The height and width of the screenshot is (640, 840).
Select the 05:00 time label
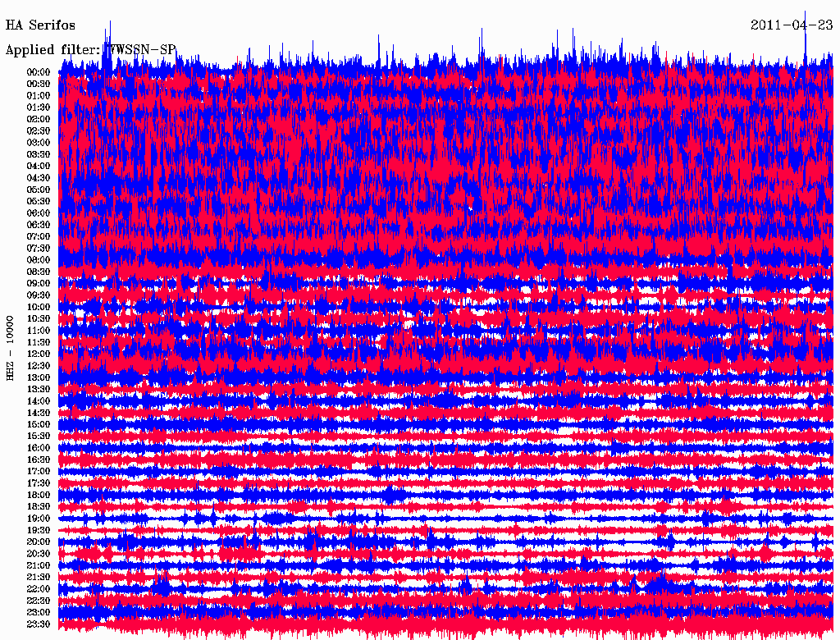[x=39, y=190]
